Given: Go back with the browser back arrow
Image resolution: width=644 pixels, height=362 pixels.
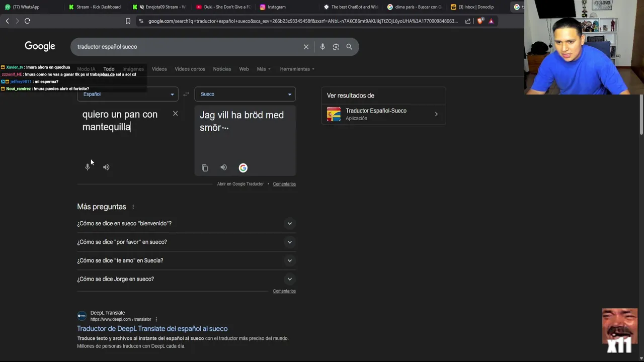Looking at the screenshot, I should pyautogui.click(x=7, y=21).
